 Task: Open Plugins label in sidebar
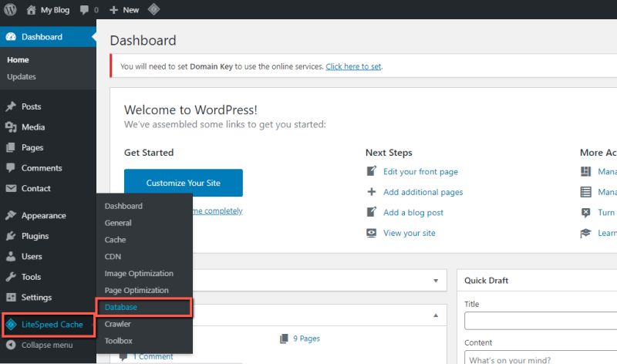(35, 236)
